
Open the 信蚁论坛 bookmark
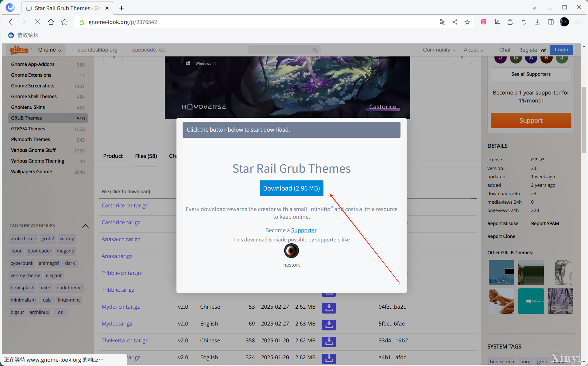click(24, 35)
